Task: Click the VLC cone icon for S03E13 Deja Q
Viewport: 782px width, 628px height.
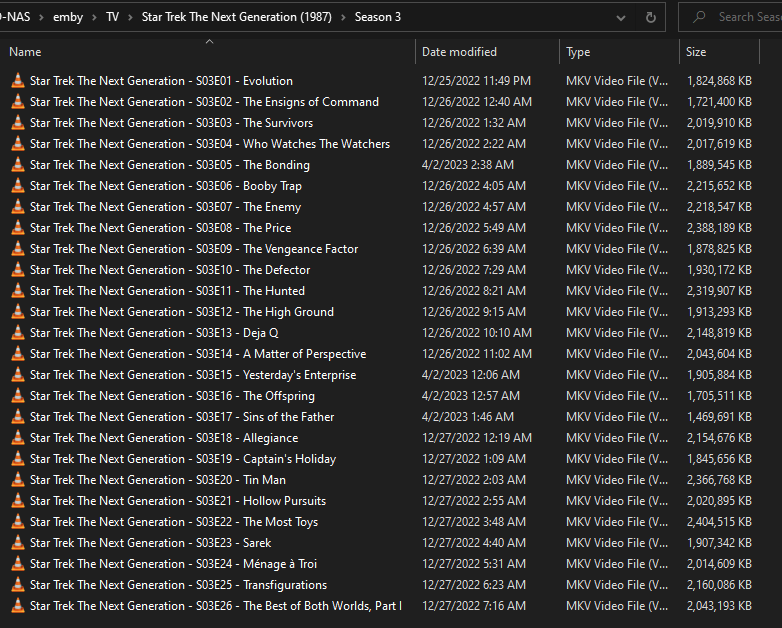Action: pos(17,333)
